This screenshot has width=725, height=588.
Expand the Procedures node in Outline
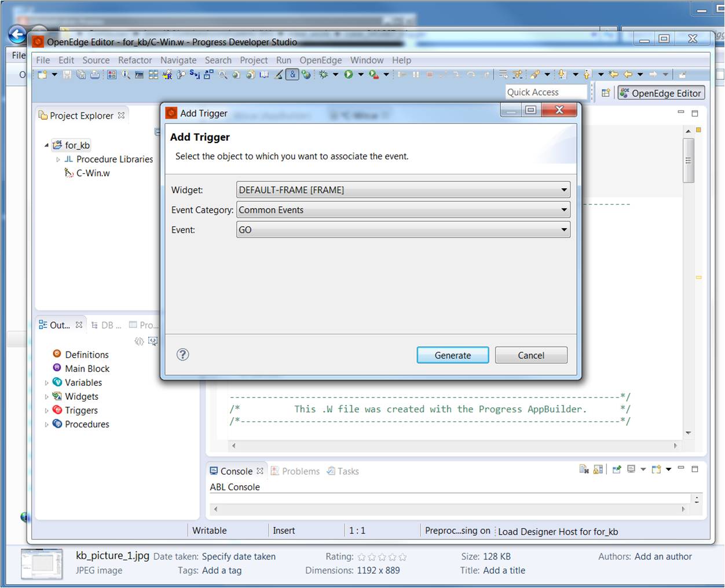(x=47, y=424)
